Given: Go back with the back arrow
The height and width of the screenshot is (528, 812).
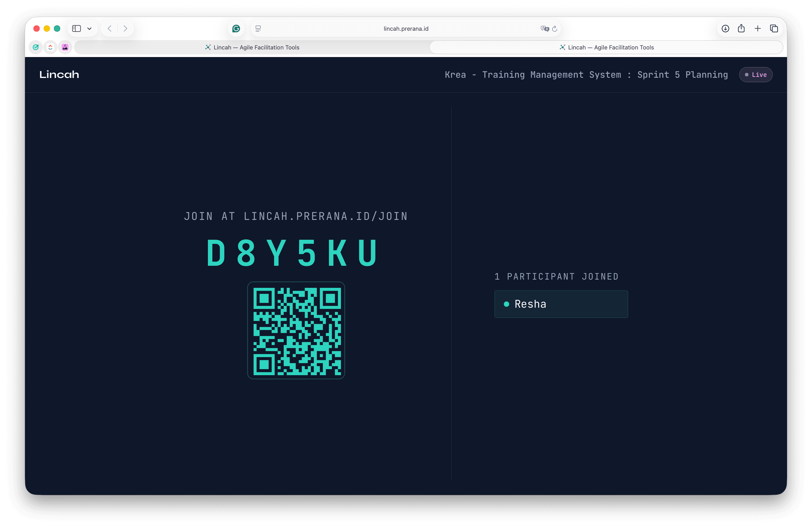Looking at the screenshot, I should (109, 29).
